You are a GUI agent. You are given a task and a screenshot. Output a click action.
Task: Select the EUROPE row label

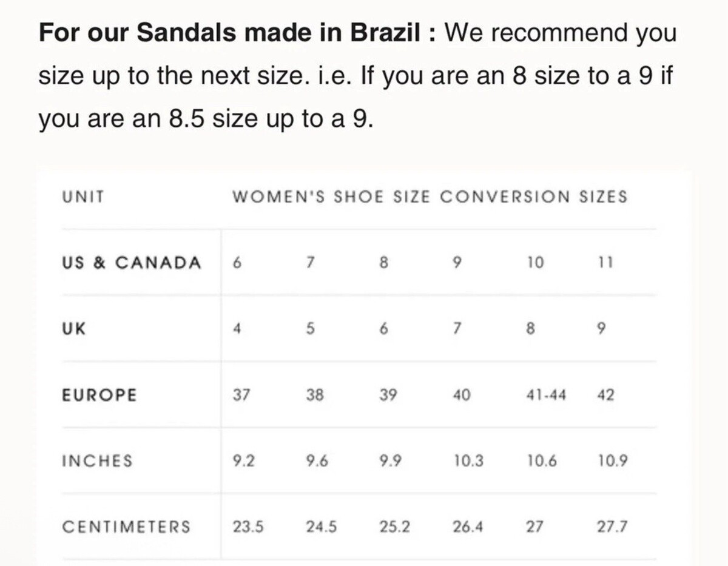99,395
